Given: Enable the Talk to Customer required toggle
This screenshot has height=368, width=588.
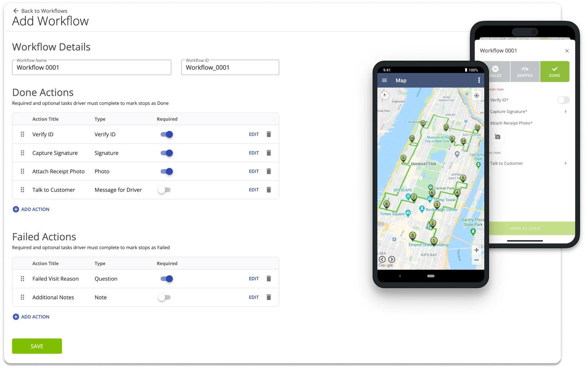Looking at the screenshot, I should click(164, 190).
